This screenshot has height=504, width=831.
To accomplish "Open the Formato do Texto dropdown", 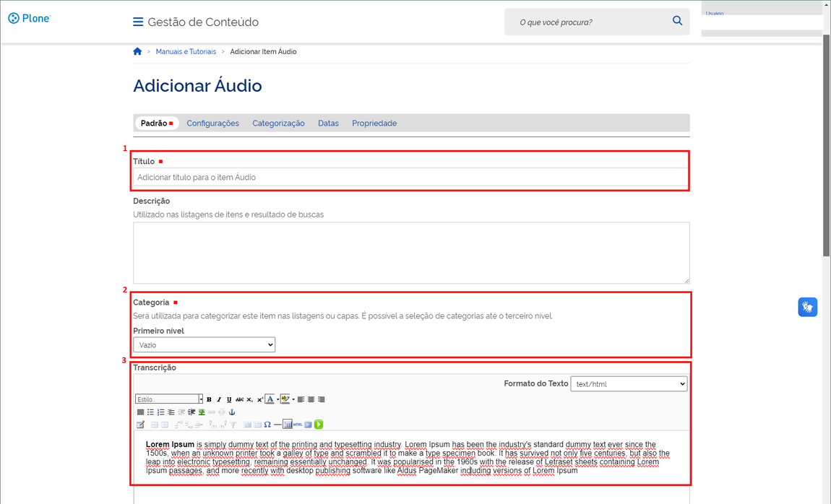I will (629, 384).
